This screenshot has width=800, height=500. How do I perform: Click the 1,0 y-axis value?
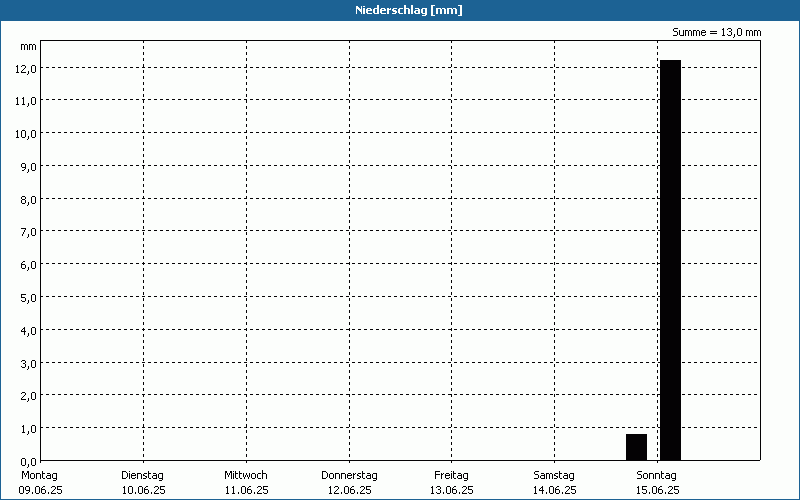tap(28, 429)
